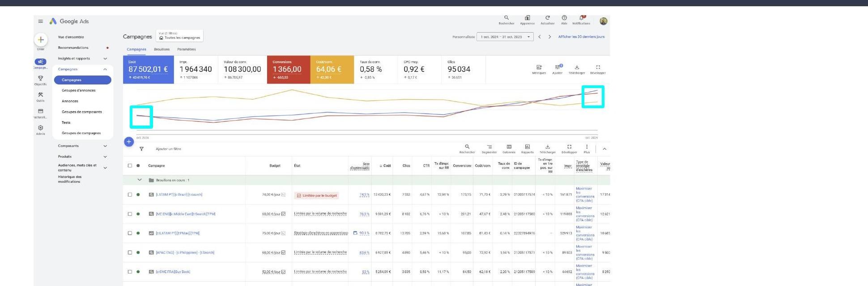Image resolution: width=868 pixels, height=286 pixels.
Task: Click the Limitée par le budget status badge
Action: click(316, 195)
